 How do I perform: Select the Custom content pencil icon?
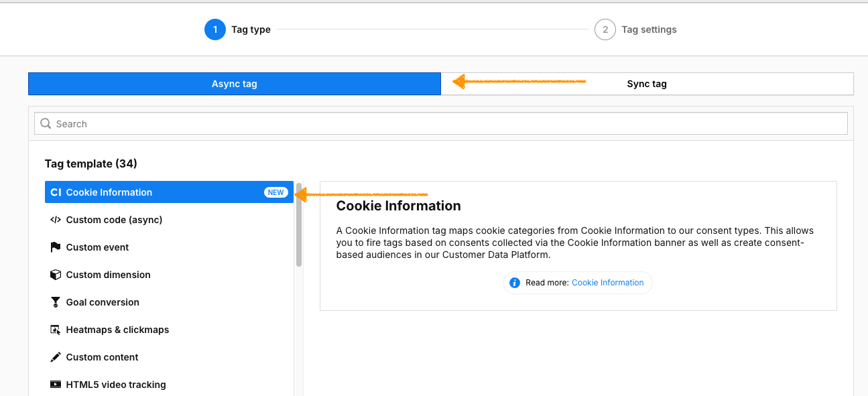(x=56, y=356)
